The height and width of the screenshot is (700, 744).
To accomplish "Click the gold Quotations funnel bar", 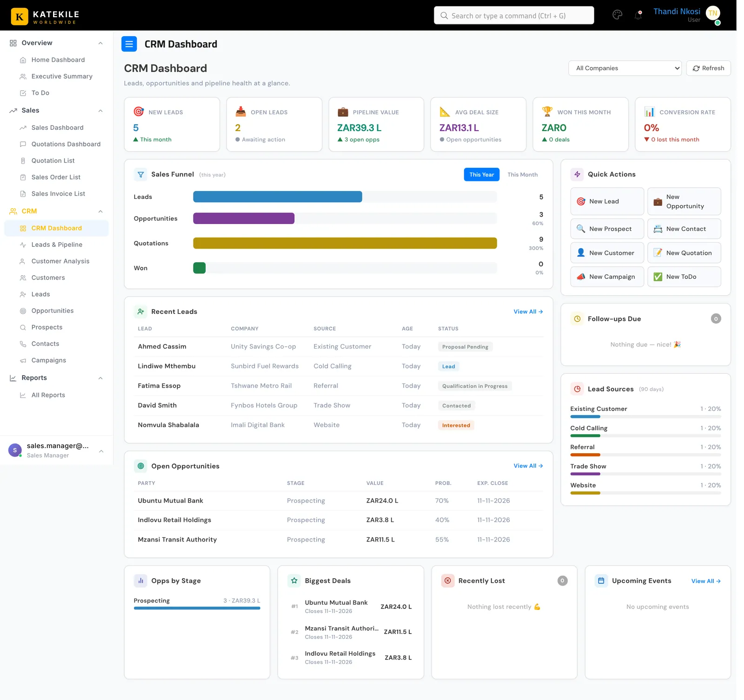I will (345, 243).
